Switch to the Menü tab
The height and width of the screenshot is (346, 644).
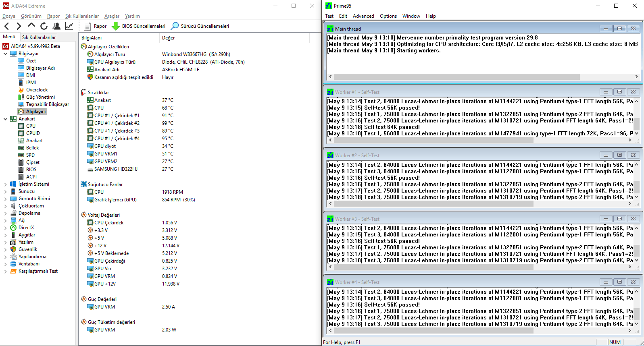click(x=9, y=37)
